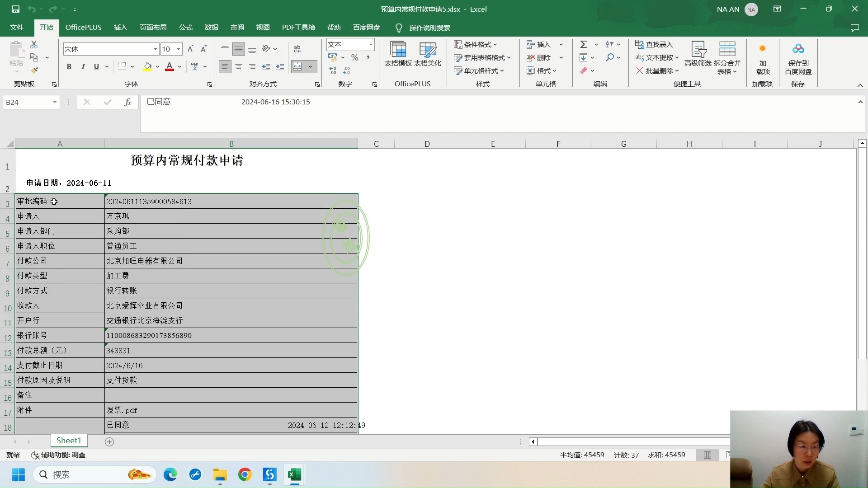Open the number format 文本 dropdown

[x=370, y=44]
